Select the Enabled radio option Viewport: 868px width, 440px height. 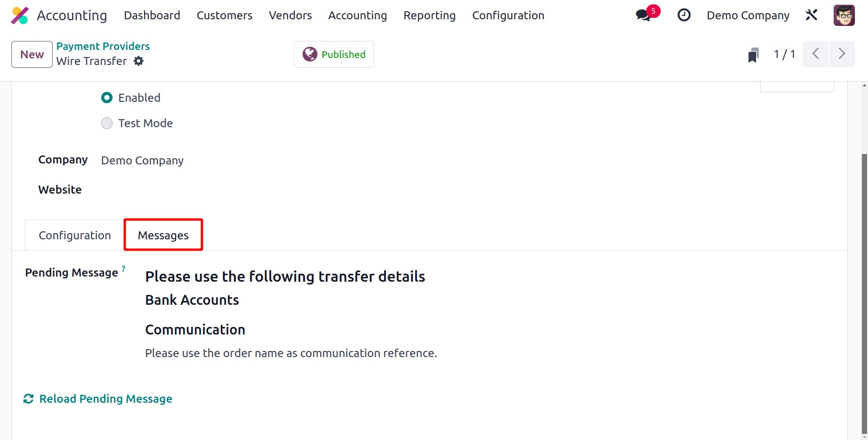[107, 98]
